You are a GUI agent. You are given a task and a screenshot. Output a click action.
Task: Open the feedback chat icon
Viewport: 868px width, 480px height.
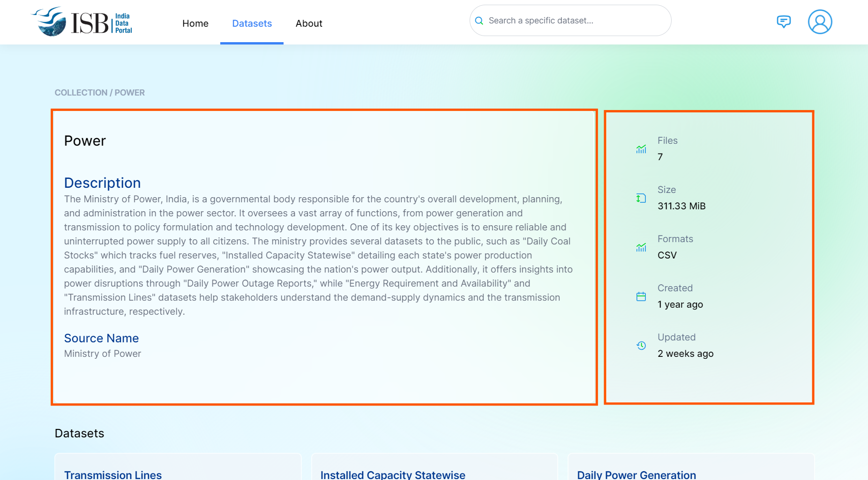(783, 22)
